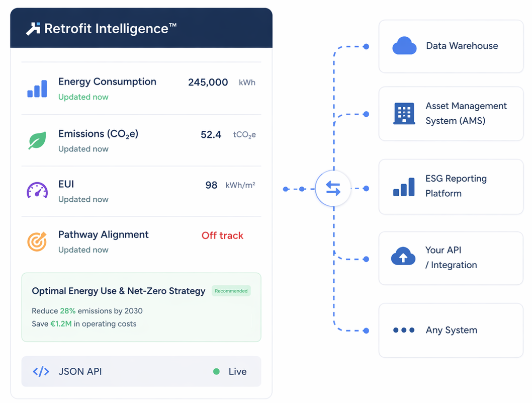532x403 pixels.
Task: Click the €1.2M savings figure
Action: [61, 324]
